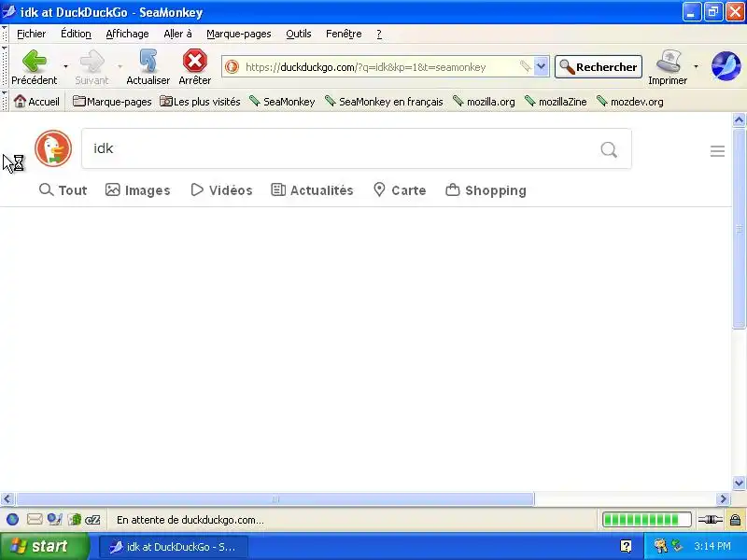Image resolution: width=747 pixels, height=560 pixels.
Task: Open the Précédent history dropdown arrow
Action: [x=65, y=66]
